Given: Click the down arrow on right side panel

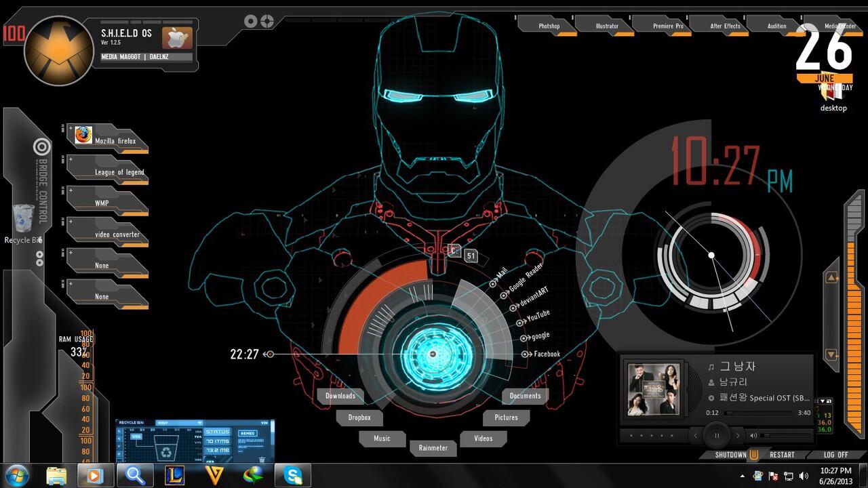Looking at the screenshot, I should pos(831,354).
